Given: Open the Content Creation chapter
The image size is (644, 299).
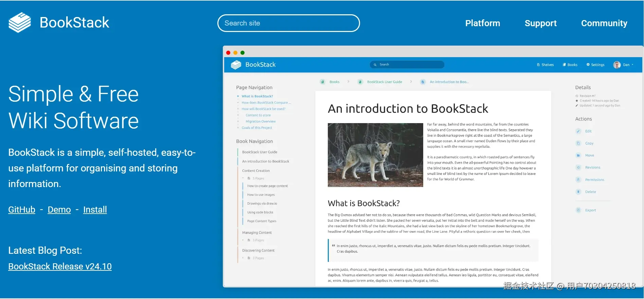Looking at the screenshot, I should pyautogui.click(x=256, y=171).
